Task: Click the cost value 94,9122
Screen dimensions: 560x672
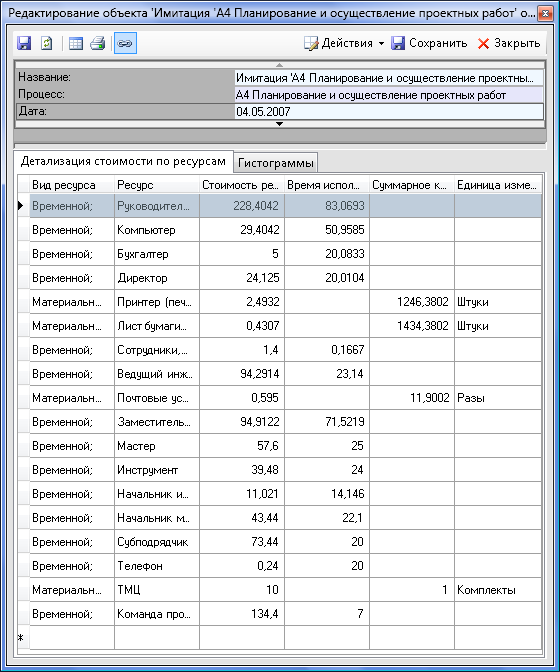Action: (x=242, y=422)
